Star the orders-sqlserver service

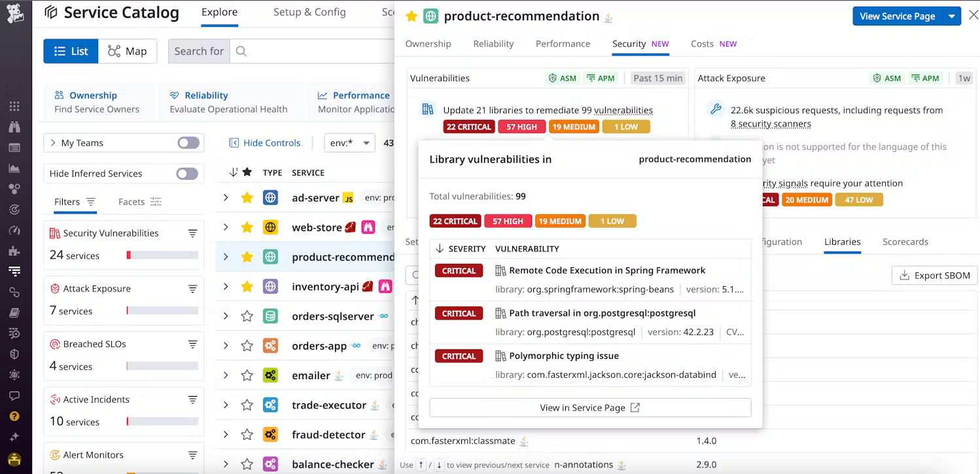click(x=247, y=316)
